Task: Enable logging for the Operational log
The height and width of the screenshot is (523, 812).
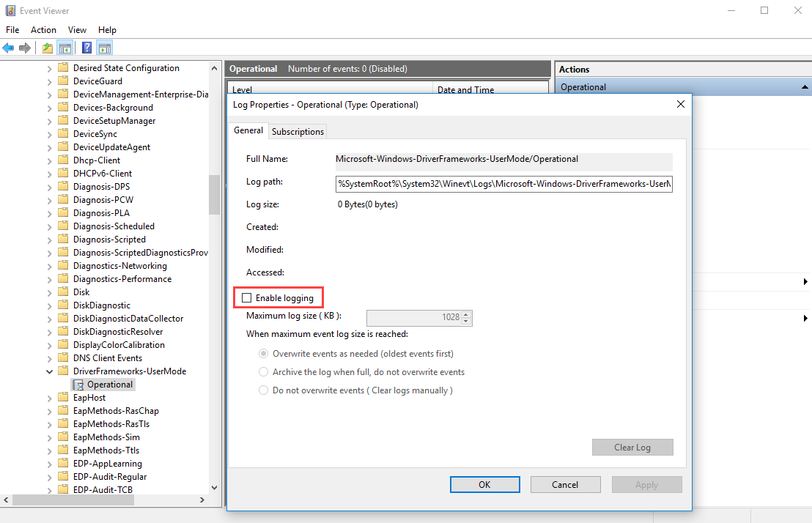Action: point(246,297)
